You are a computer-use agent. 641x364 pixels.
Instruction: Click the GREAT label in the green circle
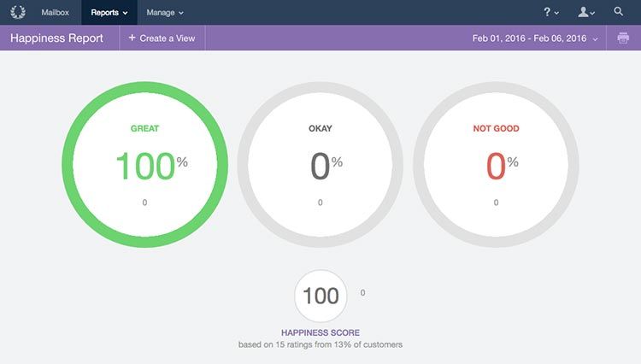144,129
